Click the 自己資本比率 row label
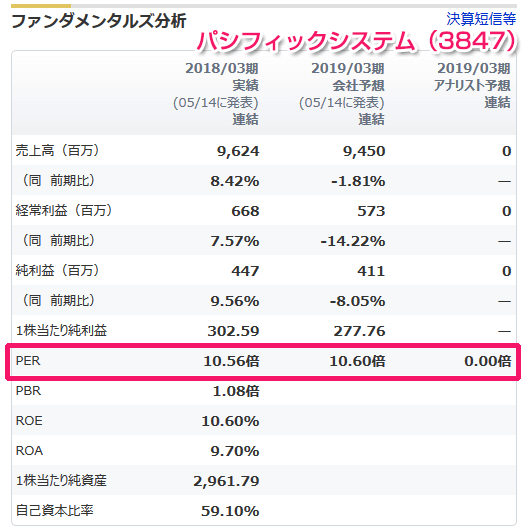This screenshot has width=528, height=529. [54, 510]
